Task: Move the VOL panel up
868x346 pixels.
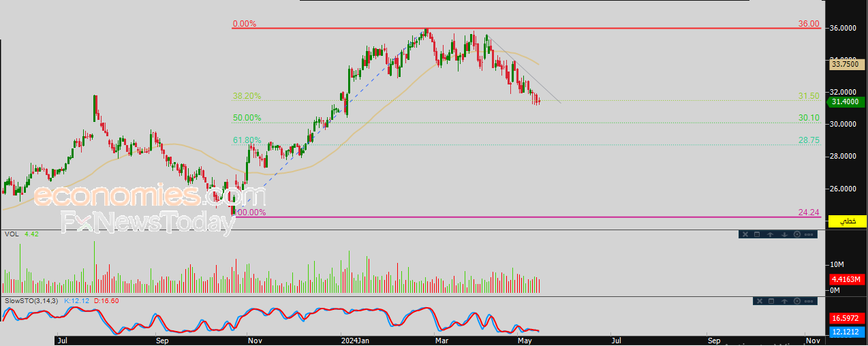Action: [770, 234]
